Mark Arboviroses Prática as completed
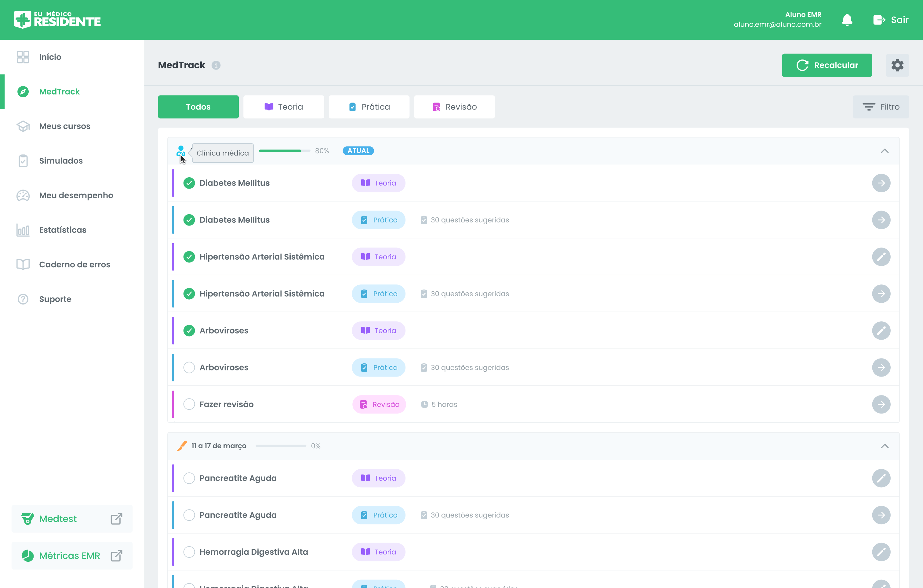923x588 pixels. coord(189,367)
